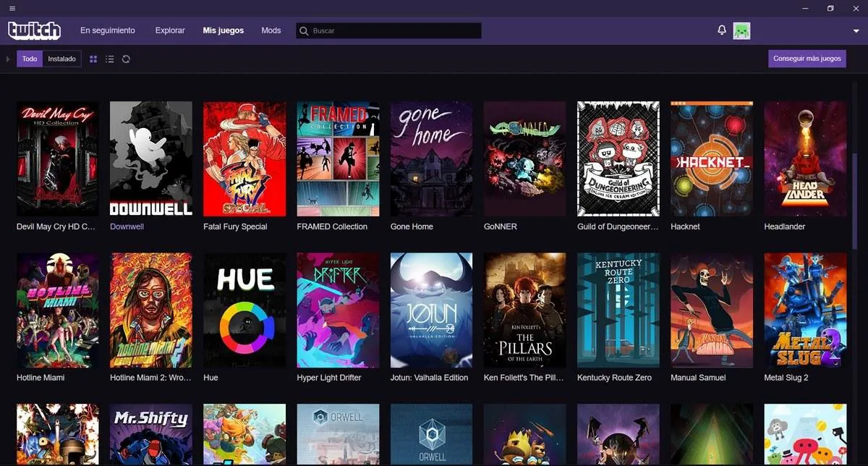
Task: Click the "Manual Samuel" title text
Action: (x=698, y=378)
